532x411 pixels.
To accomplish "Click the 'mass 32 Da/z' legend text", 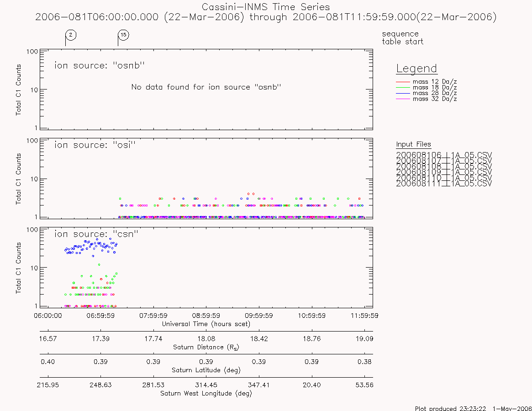I will tap(435, 99).
